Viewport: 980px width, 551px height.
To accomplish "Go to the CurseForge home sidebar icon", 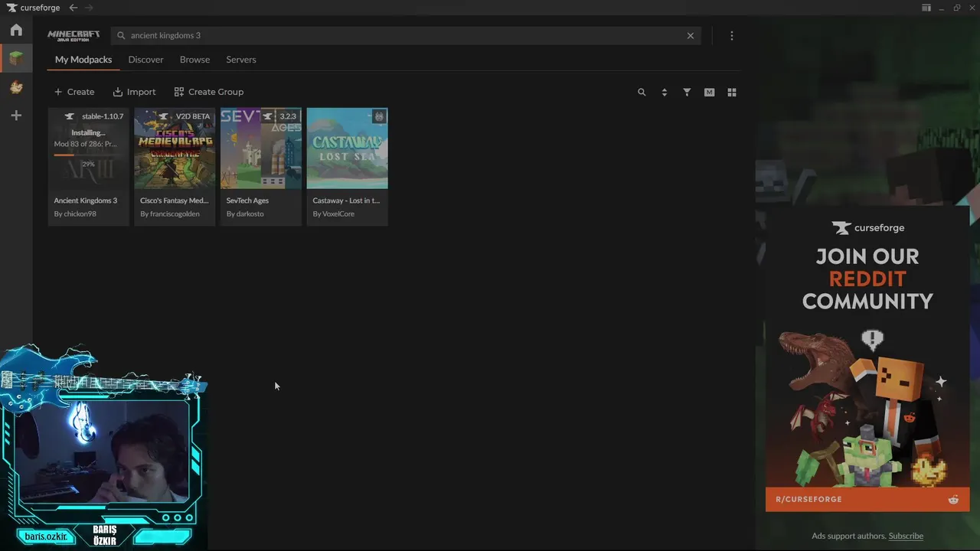I will (16, 30).
